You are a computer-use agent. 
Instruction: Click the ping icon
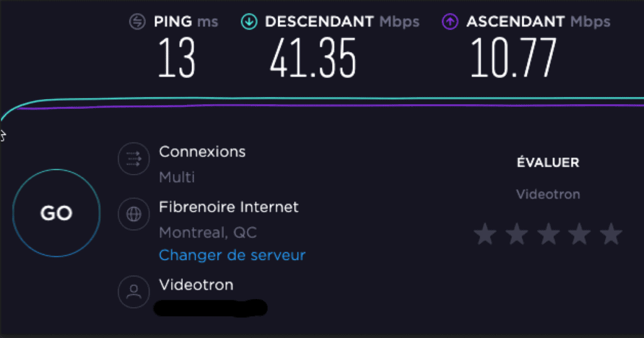pyautogui.click(x=137, y=22)
